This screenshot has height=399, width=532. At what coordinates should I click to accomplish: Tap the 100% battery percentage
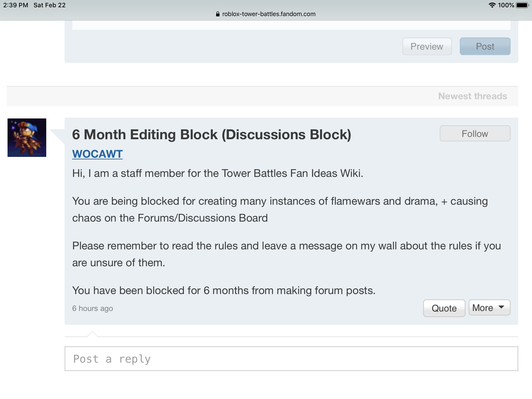[x=506, y=5]
